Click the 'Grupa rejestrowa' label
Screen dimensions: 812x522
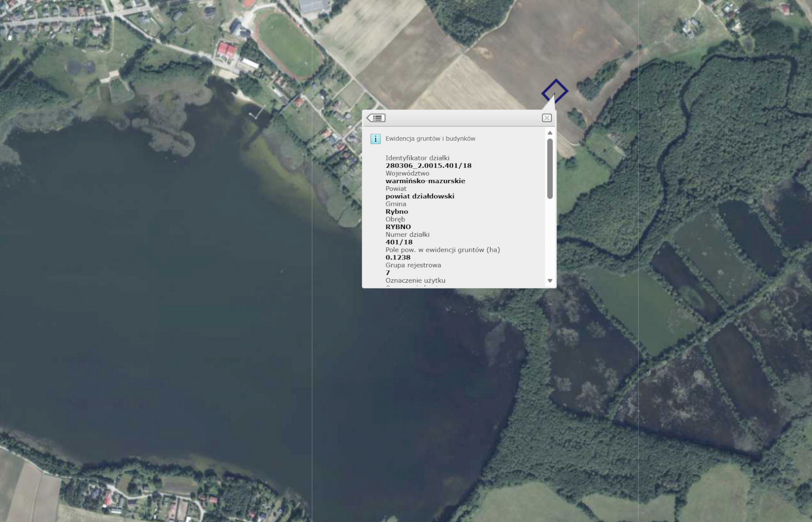pyautogui.click(x=413, y=265)
